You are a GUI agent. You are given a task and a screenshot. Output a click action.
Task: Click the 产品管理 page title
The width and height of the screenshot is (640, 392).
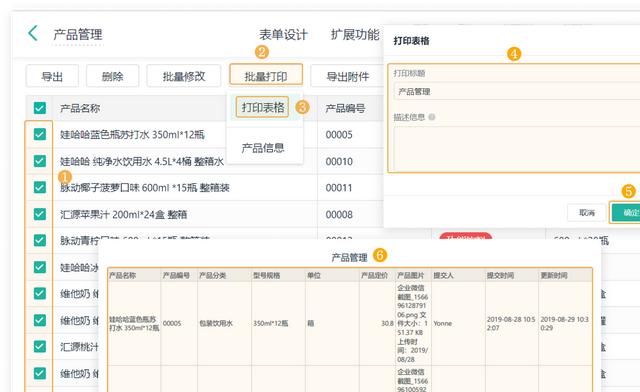pyautogui.click(x=78, y=35)
